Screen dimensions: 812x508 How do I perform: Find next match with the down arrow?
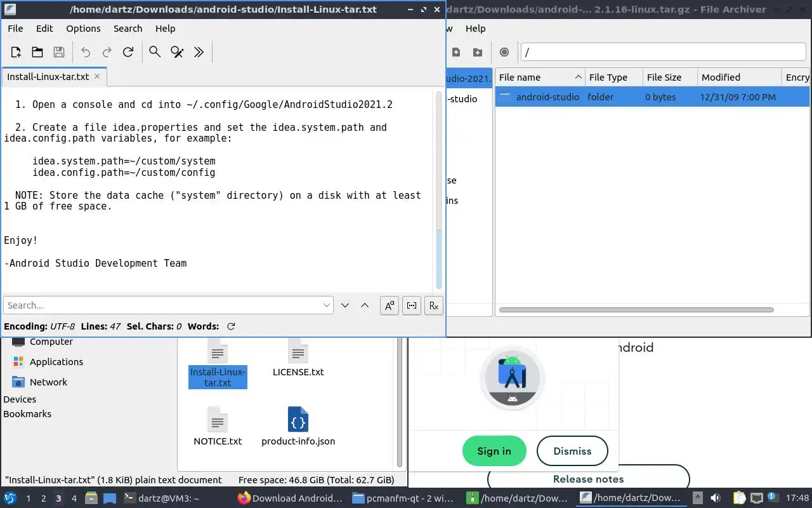click(345, 305)
